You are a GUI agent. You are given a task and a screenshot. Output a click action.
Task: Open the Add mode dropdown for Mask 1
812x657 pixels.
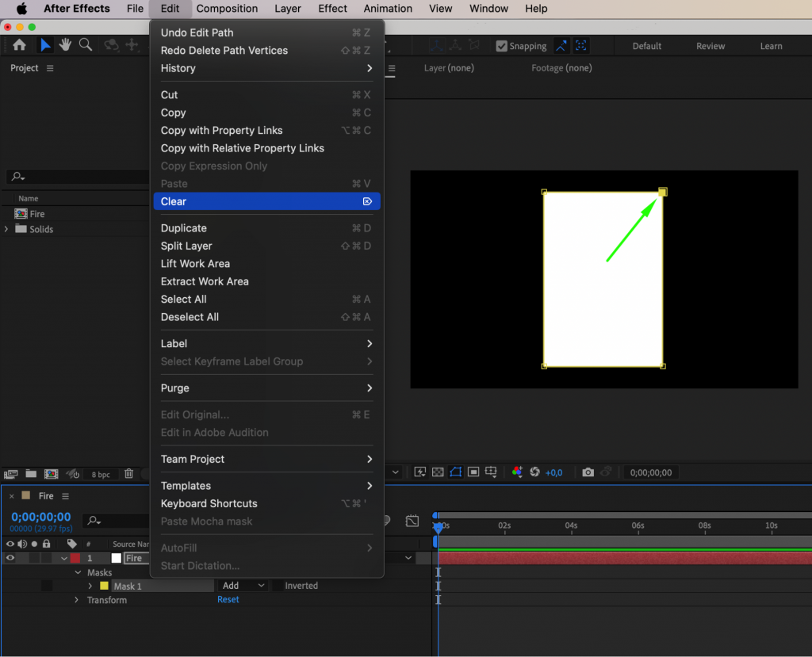point(243,585)
